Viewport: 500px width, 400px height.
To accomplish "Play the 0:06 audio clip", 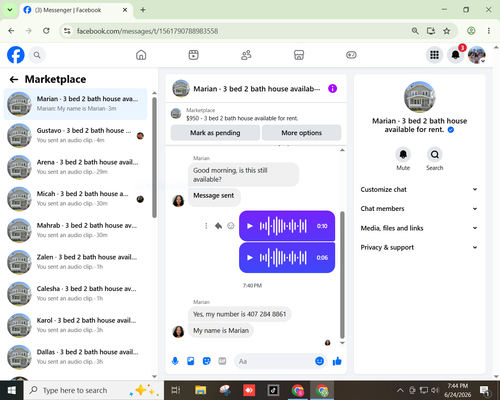I will (x=250, y=257).
